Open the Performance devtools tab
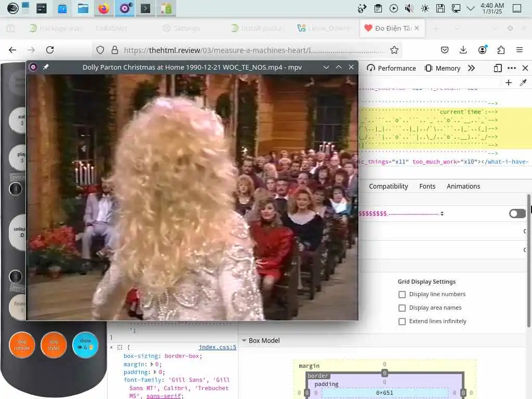This screenshot has width=532, height=399. coord(391,68)
